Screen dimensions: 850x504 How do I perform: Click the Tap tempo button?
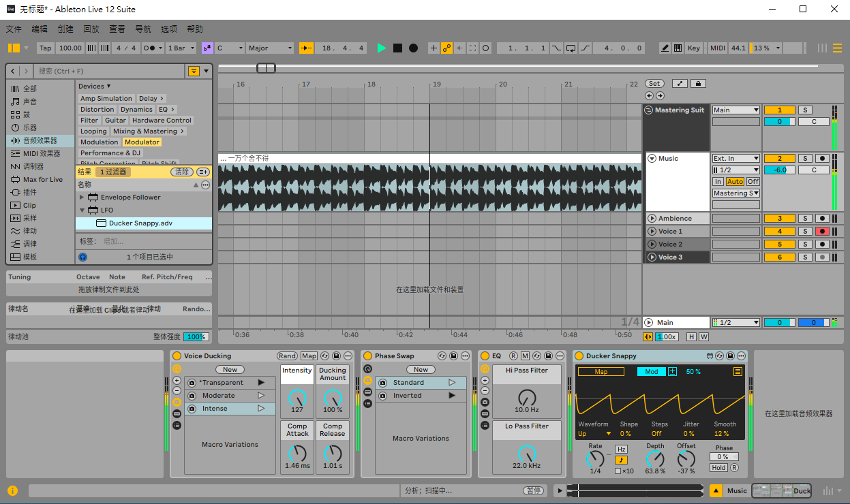45,48
